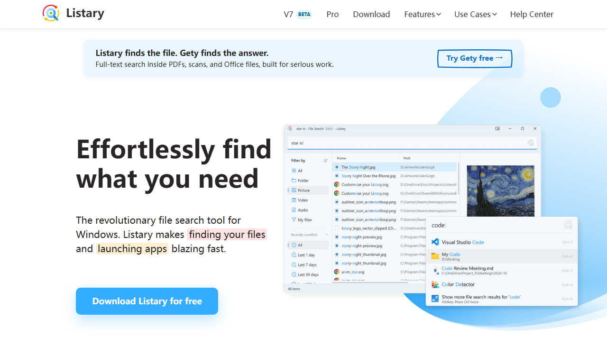The width and height of the screenshot is (607, 364).
Task: Click the Visual Studio Code icon
Action: coord(435,242)
